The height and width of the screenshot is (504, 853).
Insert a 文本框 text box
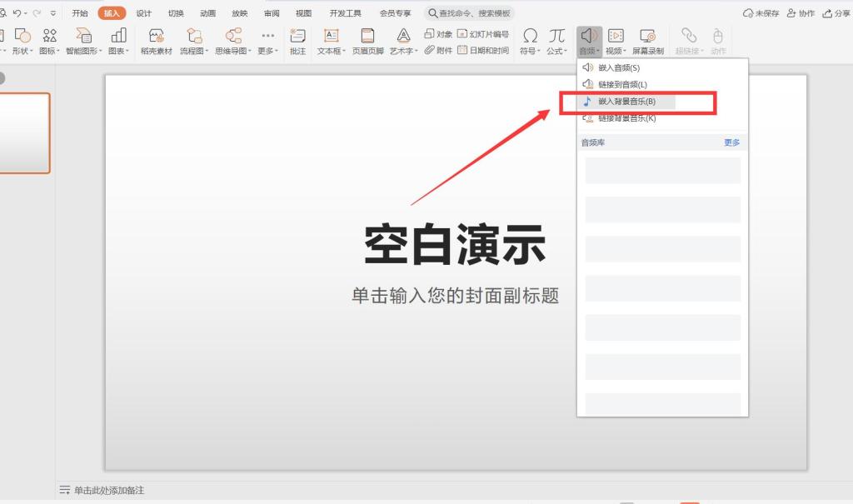point(331,42)
